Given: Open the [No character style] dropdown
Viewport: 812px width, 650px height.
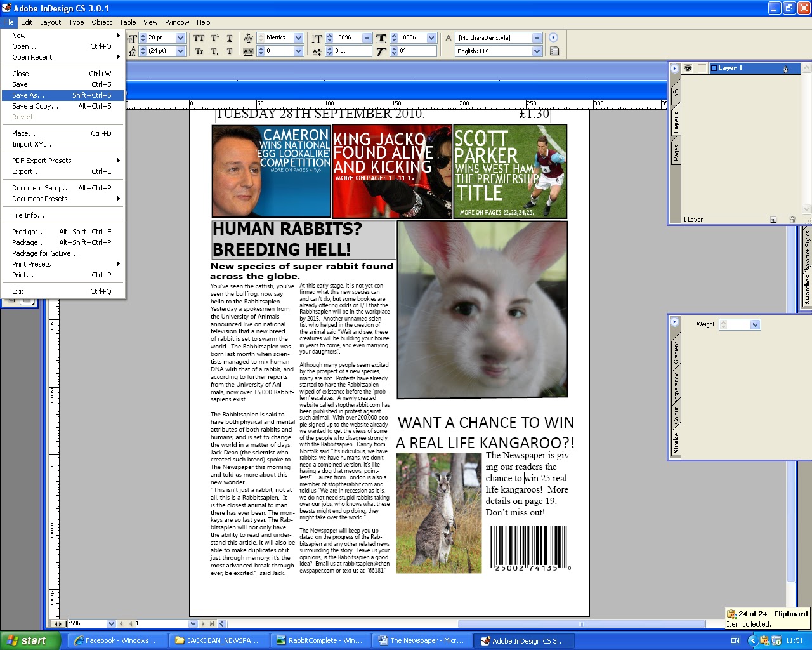Looking at the screenshot, I should pos(536,37).
